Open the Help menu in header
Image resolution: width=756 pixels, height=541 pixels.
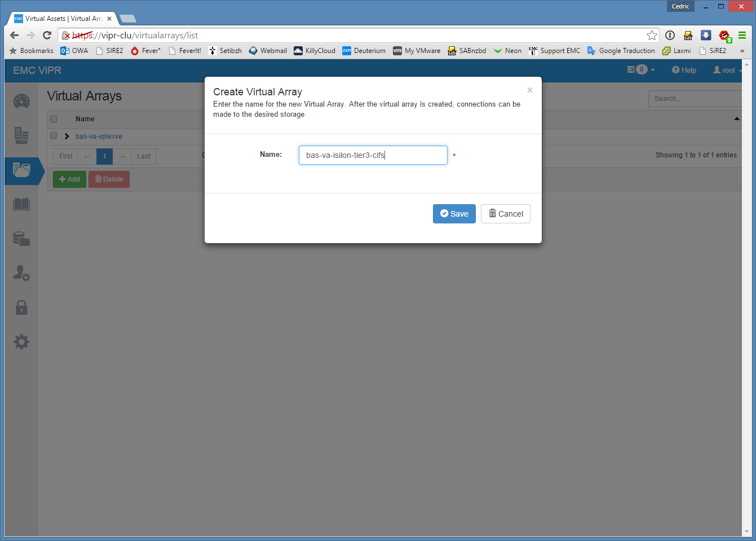(684, 70)
